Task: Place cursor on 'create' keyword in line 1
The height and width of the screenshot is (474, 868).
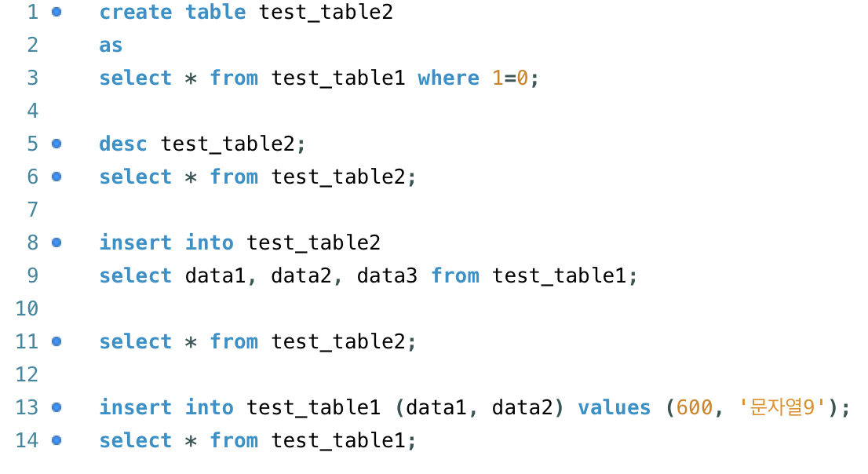Action: 136,12
